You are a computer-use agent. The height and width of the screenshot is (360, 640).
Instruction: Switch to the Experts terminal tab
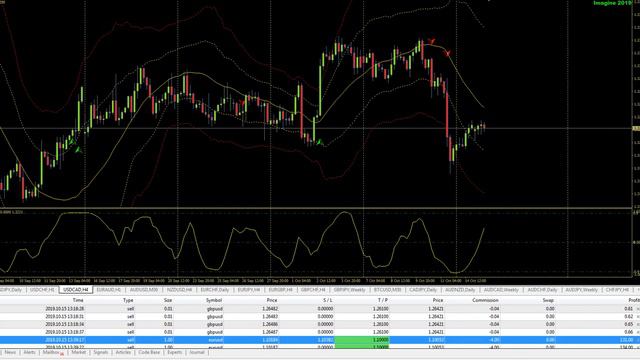point(174,352)
